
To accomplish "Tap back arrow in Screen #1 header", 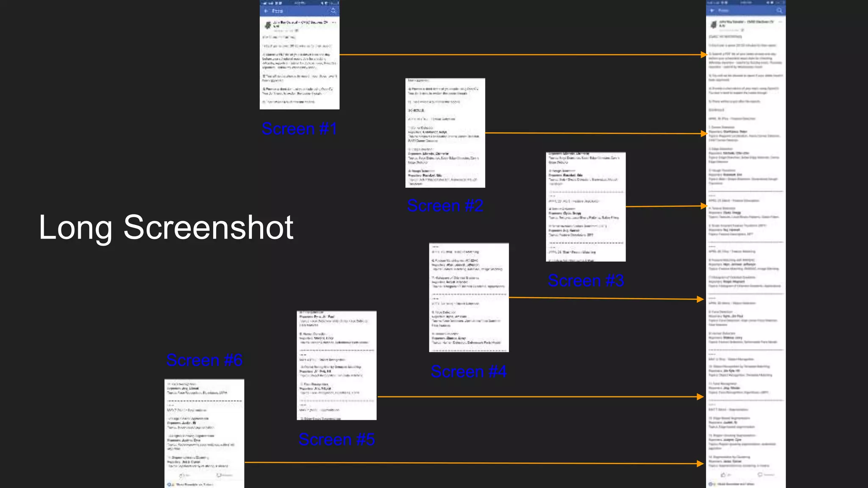I will (x=266, y=11).
